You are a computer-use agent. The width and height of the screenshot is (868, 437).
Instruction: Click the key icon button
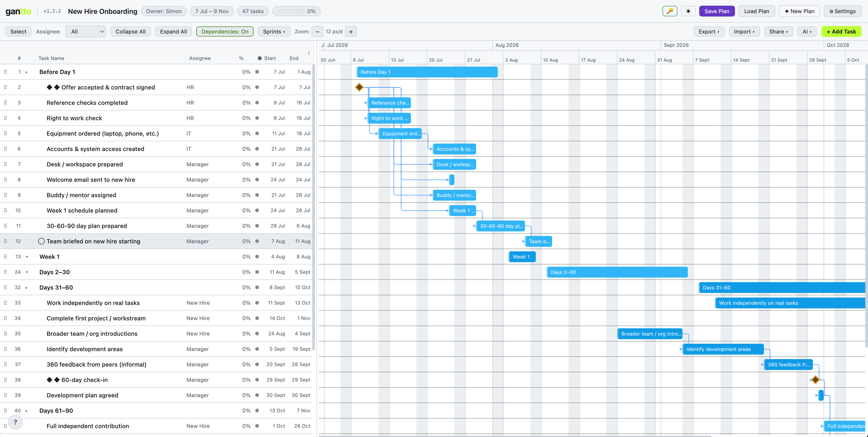pyautogui.click(x=670, y=11)
